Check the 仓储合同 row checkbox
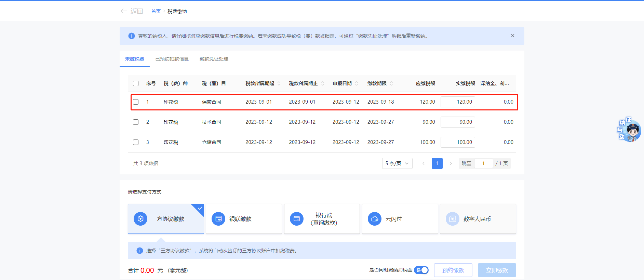 tap(136, 142)
